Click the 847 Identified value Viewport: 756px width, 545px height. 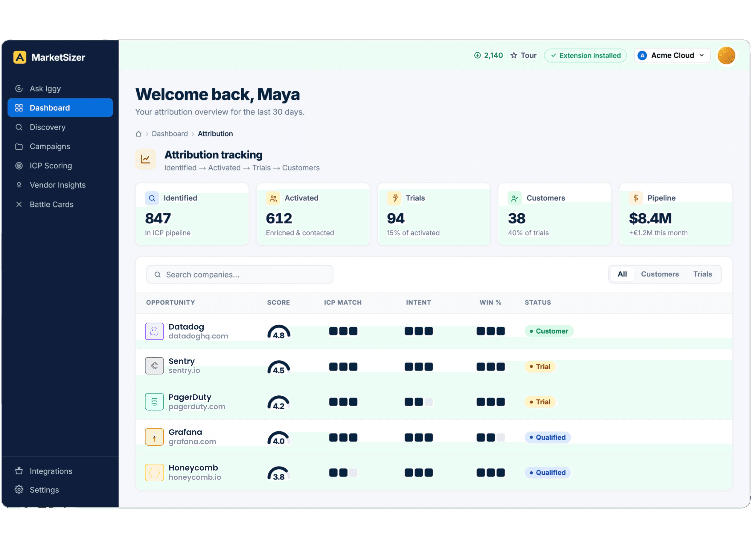(x=158, y=218)
